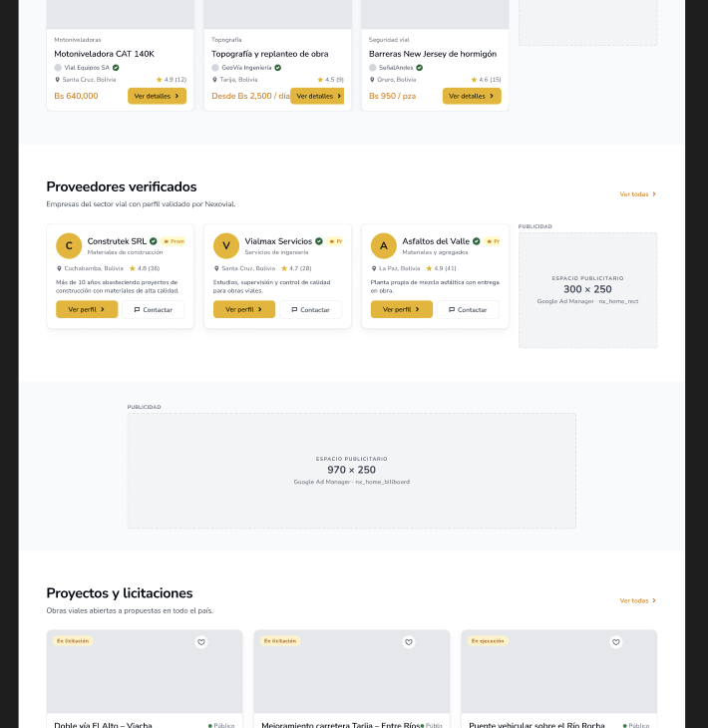The image size is (708, 728).
Task: Click location pin next to Oruro, Bolivia
Action: 372,80
